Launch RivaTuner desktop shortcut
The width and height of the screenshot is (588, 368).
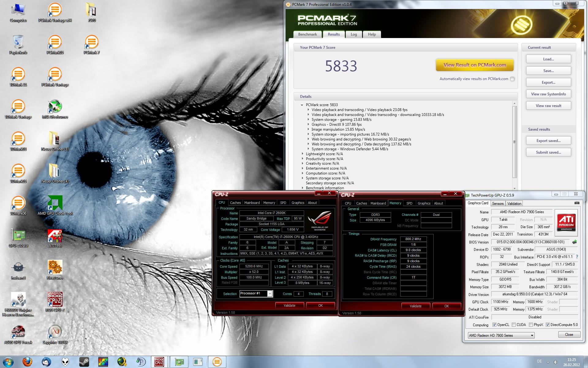tap(55, 270)
